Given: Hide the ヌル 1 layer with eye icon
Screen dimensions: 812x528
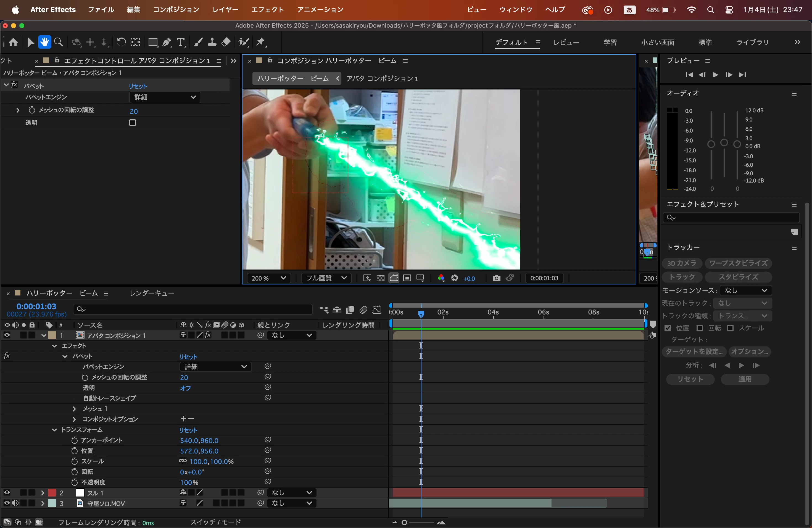Looking at the screenshot, I should point(6,493).
